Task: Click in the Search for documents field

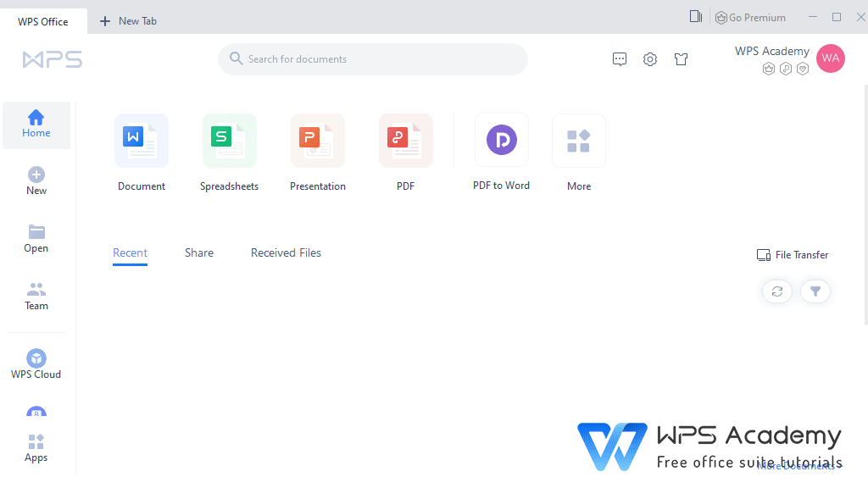Action: tap(373, 59)
